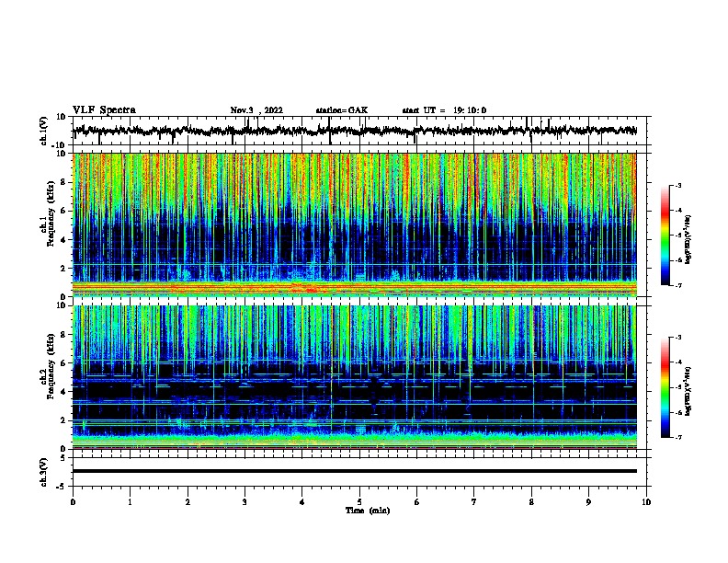Click the -7 label on lower colorbar
The image size is (728, 563).
[677, 437]
